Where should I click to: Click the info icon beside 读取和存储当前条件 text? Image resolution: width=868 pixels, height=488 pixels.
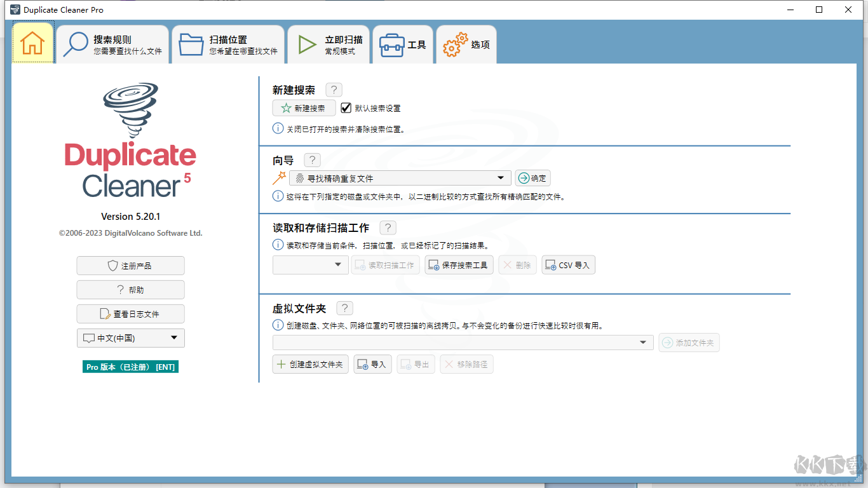(278, 245)
